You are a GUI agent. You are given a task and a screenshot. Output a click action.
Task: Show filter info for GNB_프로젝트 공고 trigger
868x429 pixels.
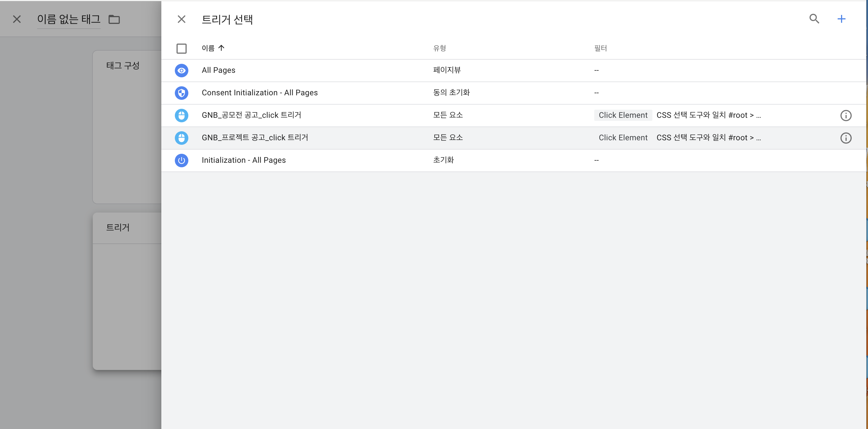pyautogui.click(x=846, y=138)
